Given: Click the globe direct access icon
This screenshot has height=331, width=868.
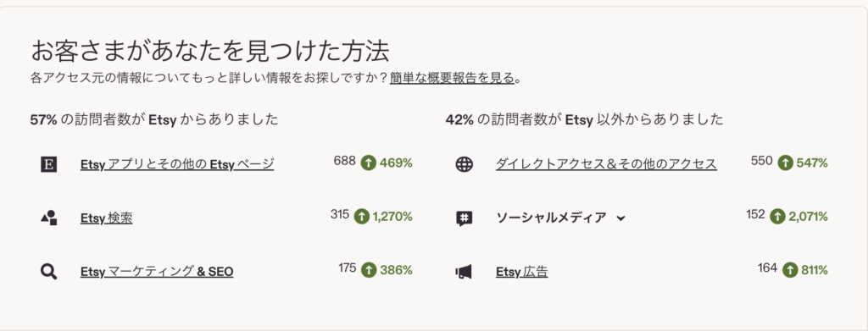Looking at the screenshot, I should coord(464,164).
